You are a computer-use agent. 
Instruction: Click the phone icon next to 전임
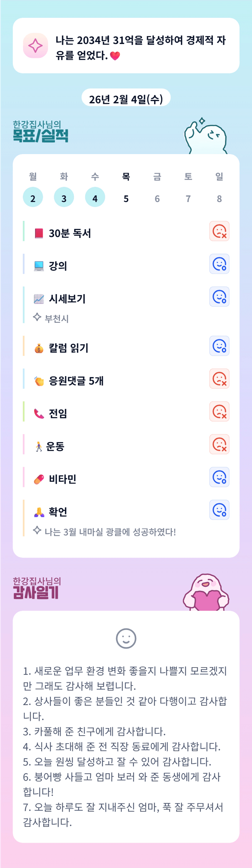39,413
